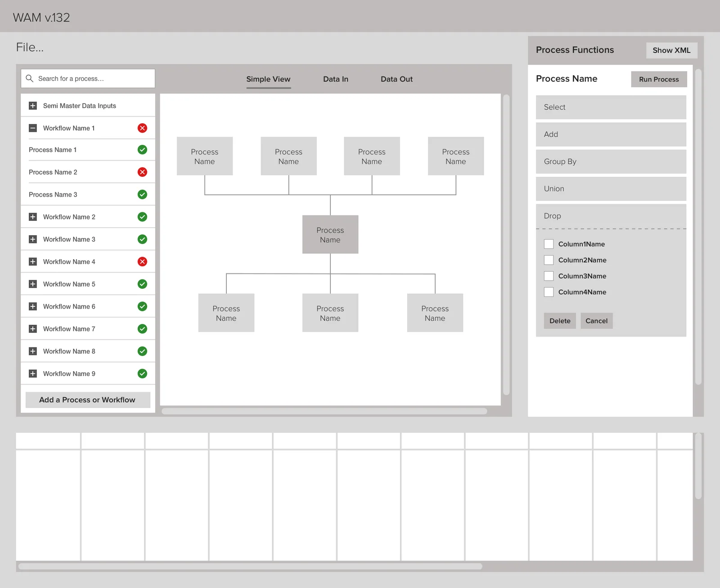Click the green check status for Workflow Name 6
Screen dimensions: 720x588
tap(142, 306)
